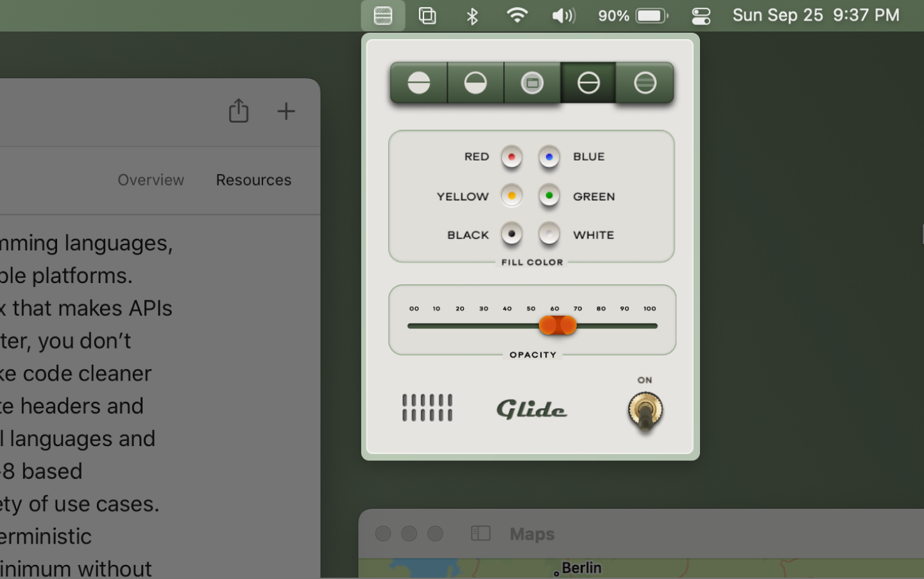The image size is (924, 579).
Task: Select the window fill mode icon
Action: tap(532, 83)
